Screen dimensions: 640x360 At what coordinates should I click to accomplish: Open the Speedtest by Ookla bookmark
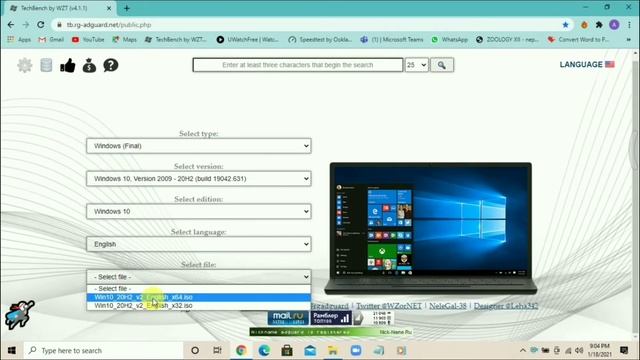point(320,40)
